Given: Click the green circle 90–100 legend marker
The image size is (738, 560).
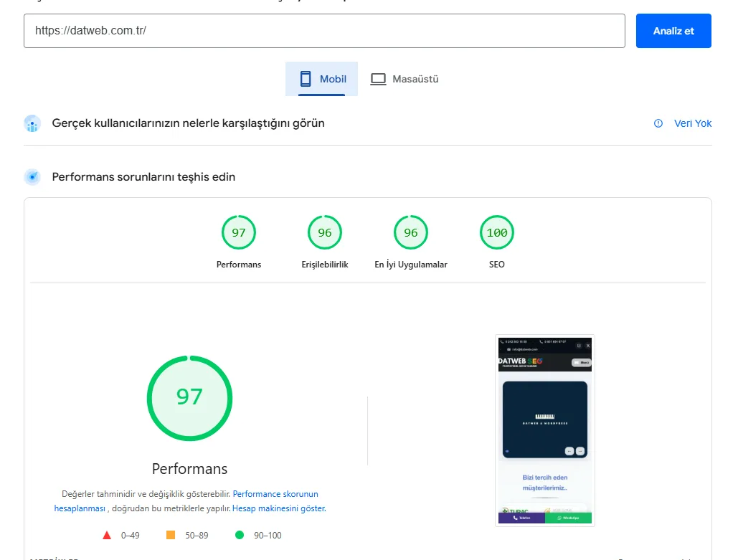Looking at the screenshot, I should [x=240, y=535].
